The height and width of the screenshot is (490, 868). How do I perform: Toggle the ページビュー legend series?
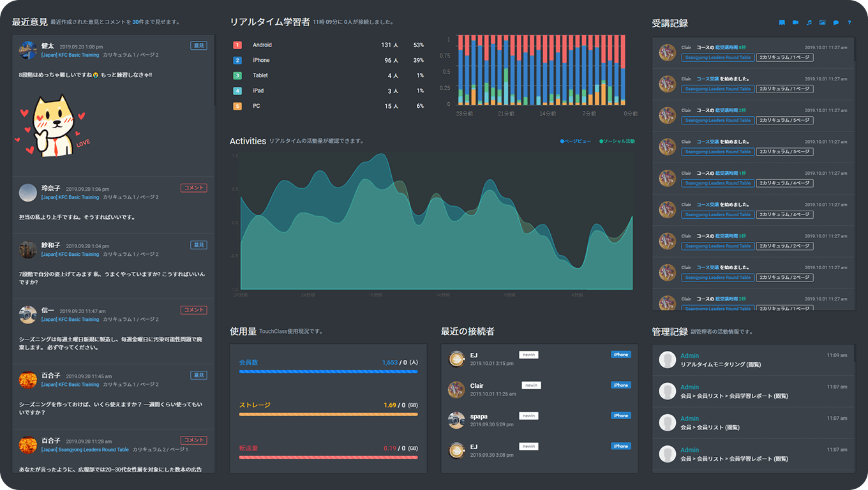click(x=576, y=141)
